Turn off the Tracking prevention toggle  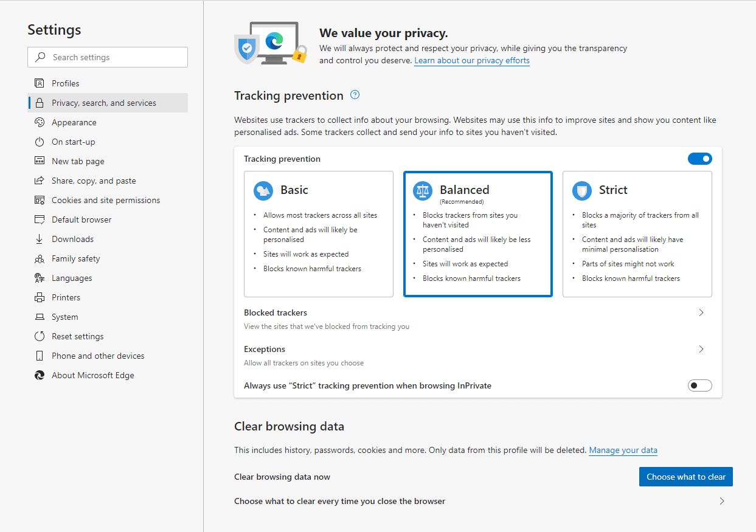point(699,159)
